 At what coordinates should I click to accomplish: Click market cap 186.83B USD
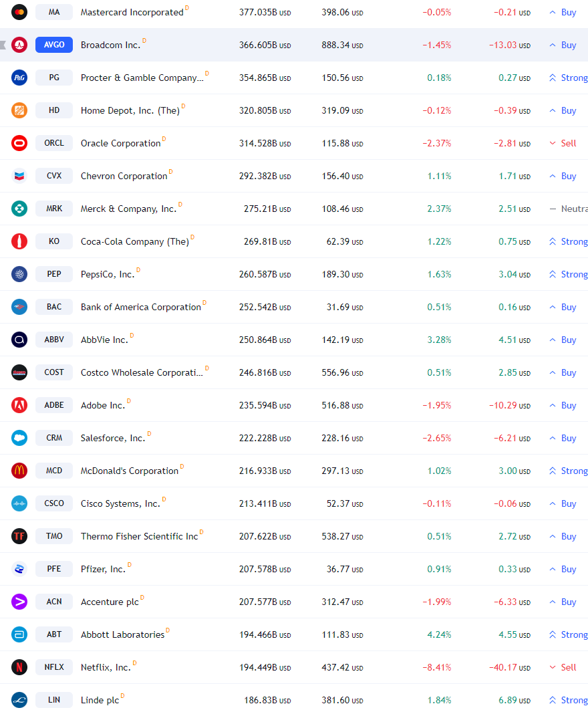267,700
